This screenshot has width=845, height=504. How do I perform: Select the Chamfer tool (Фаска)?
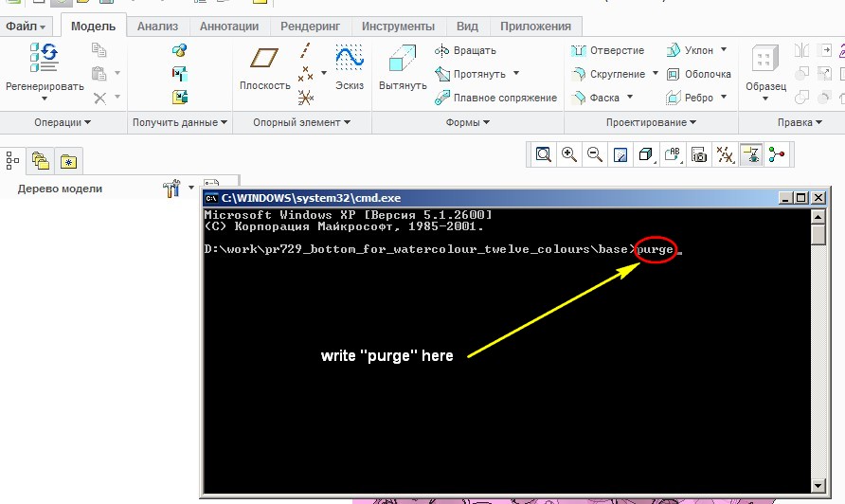point(596,98)
